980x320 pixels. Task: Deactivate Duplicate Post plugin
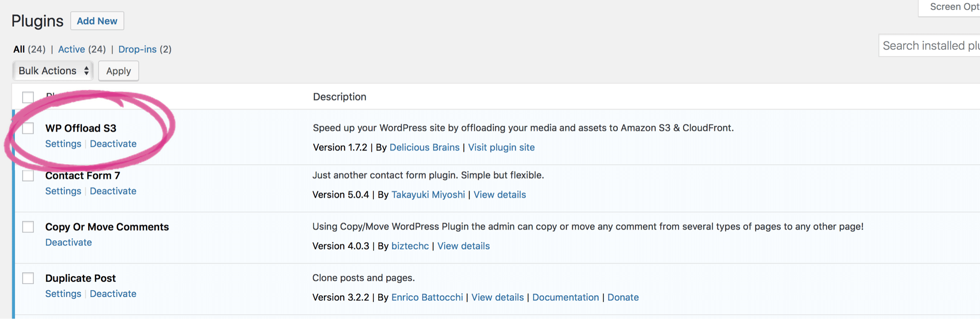[113, 294]
